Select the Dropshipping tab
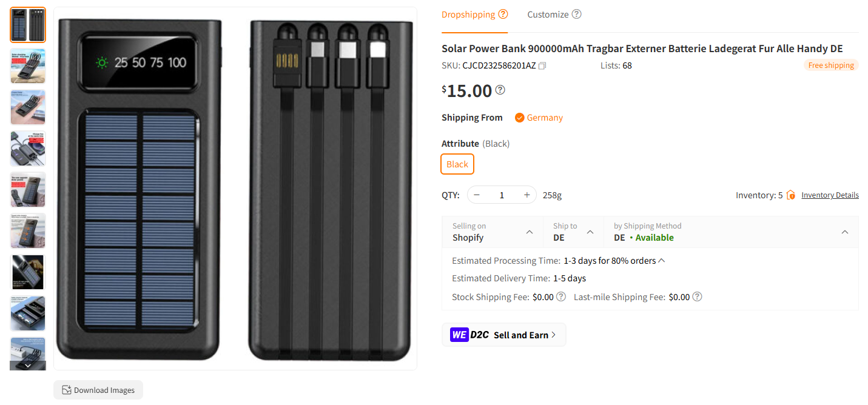The image size is (868, 405). tap(469, 14)
